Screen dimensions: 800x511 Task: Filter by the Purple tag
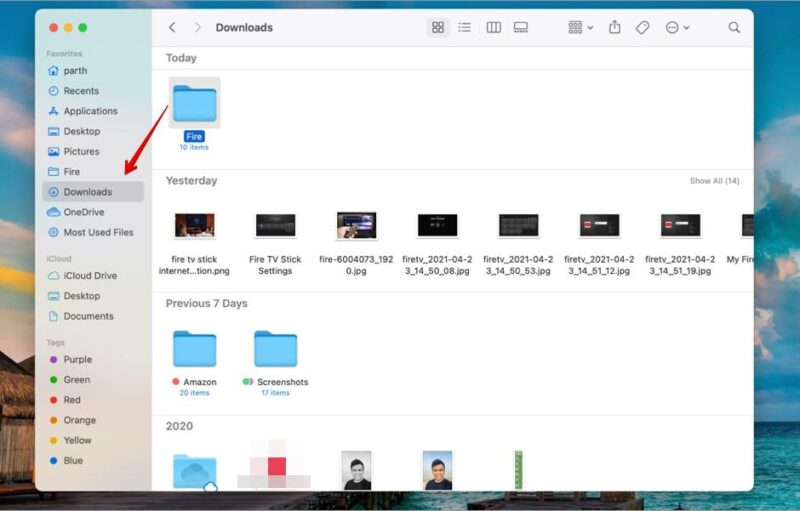coord(77,360)
